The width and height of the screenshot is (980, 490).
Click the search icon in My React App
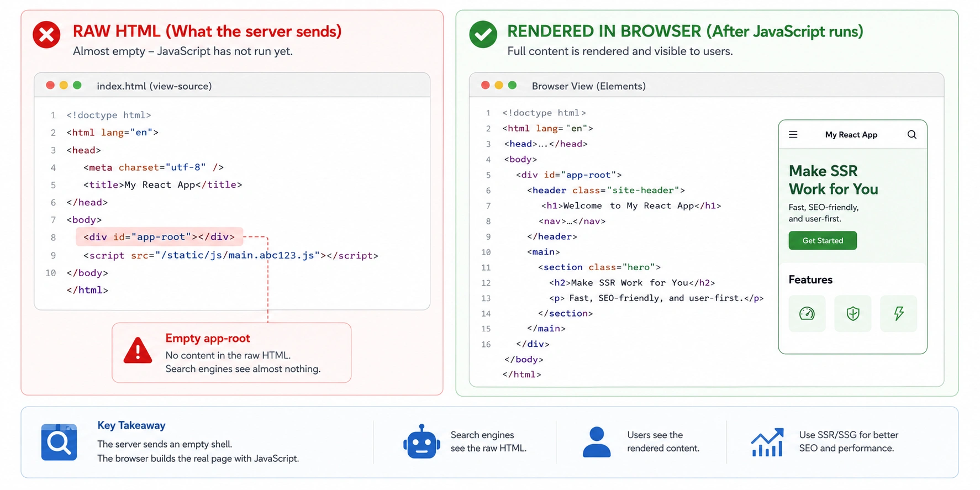(911, 134)
